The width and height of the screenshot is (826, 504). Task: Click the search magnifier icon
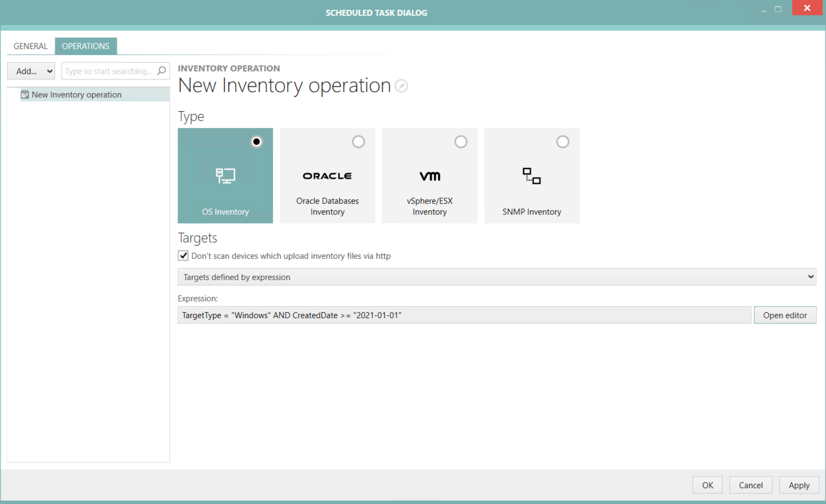(162, 71)
